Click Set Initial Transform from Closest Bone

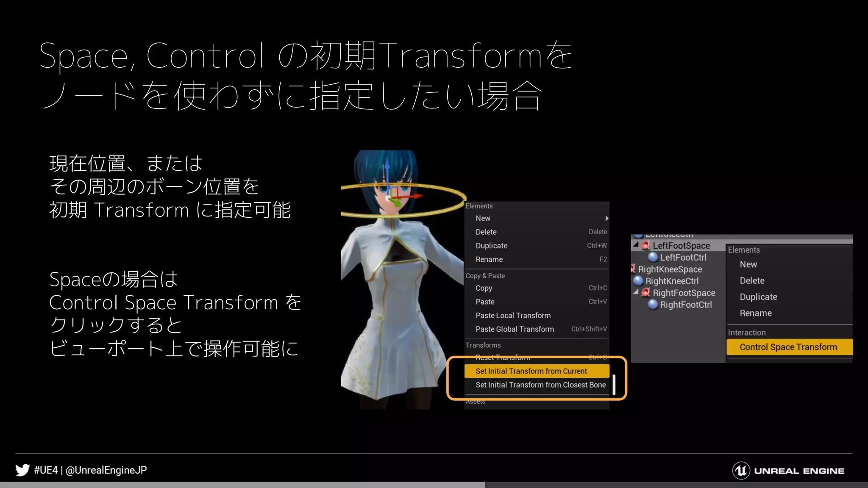pos(537,385)
